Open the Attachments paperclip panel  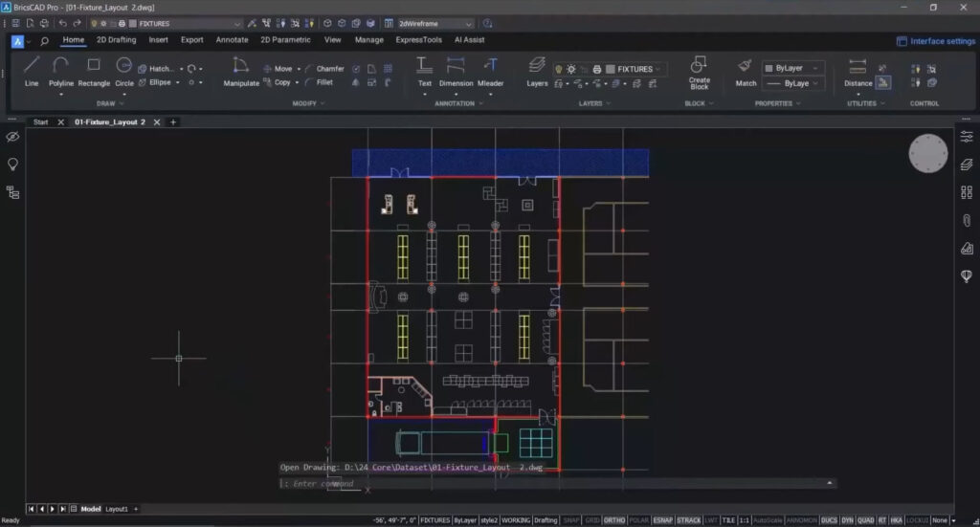pyautogui.click(x=967, y=220)
